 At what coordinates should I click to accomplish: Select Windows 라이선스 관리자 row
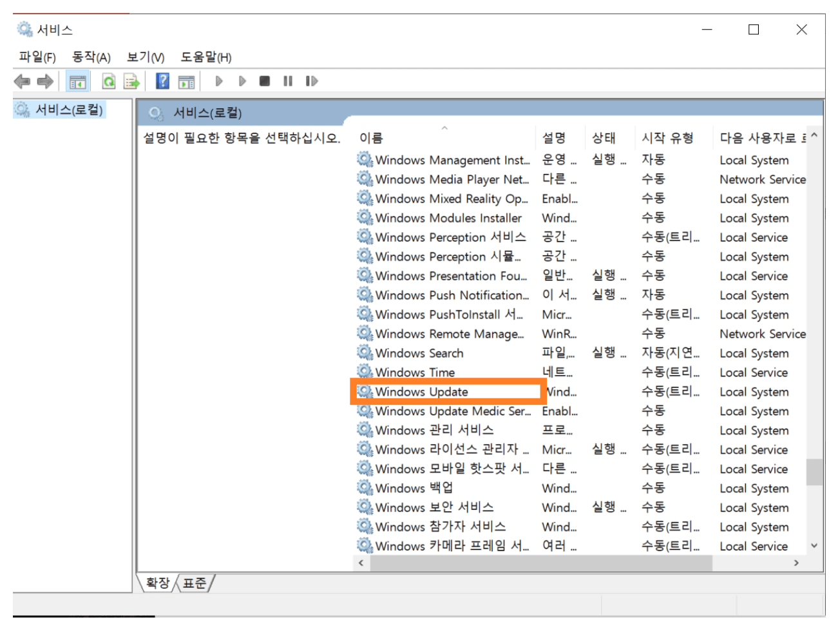(582, 449)
